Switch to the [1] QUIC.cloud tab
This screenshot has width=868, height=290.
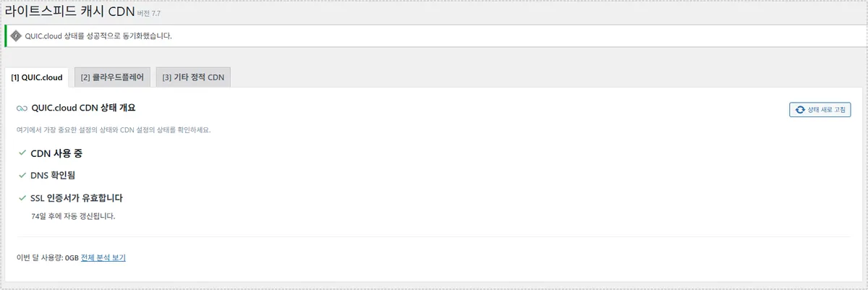37,77
